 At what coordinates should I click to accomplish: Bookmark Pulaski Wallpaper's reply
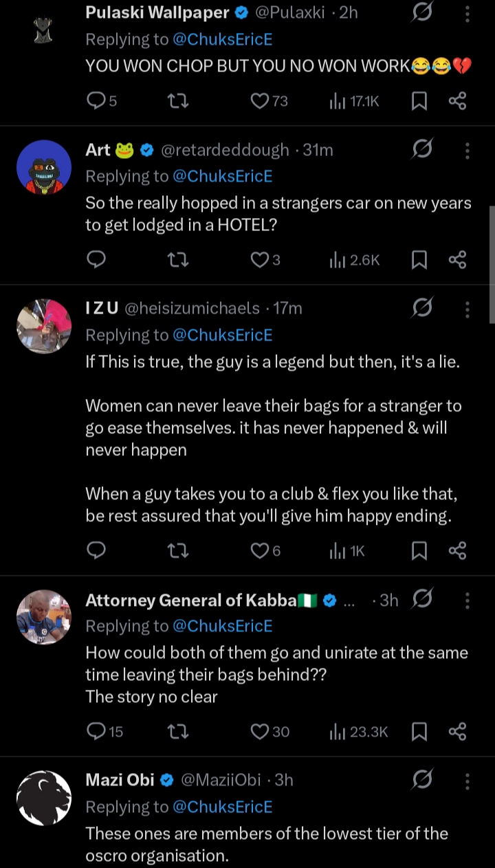(419, 102)
